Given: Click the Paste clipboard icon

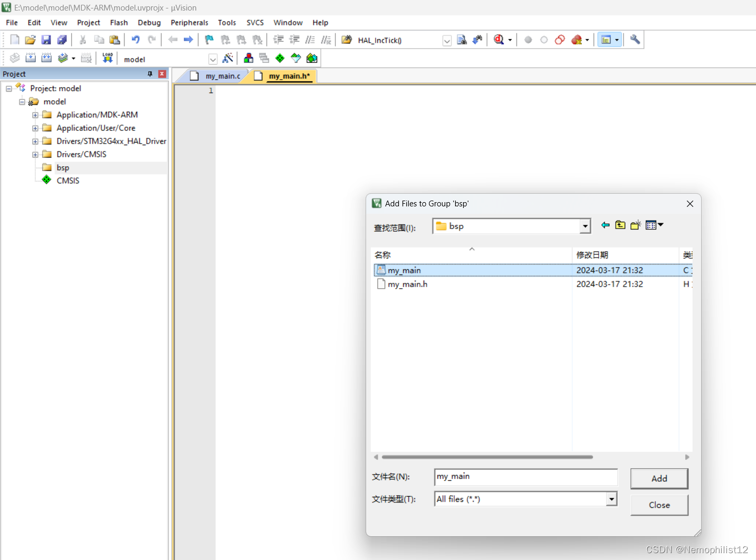Looking at the screenshot, I should coord(114,40).
